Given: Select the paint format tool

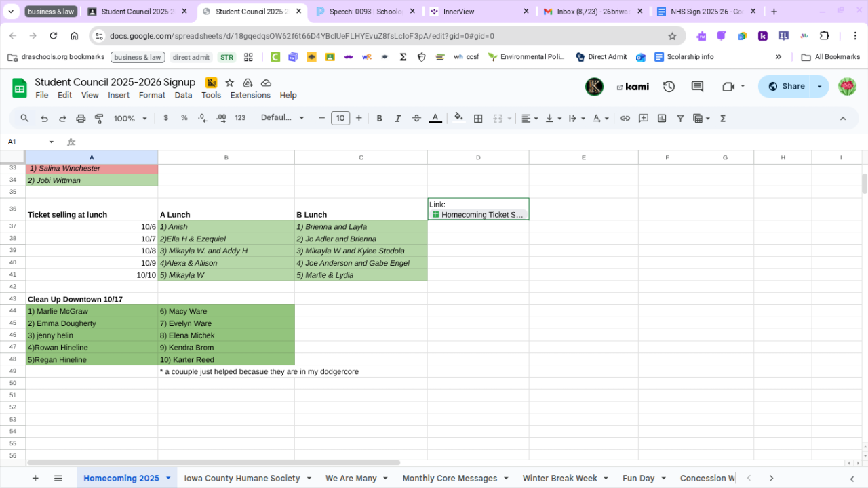Looking at the screenshot, I should 99,119.
